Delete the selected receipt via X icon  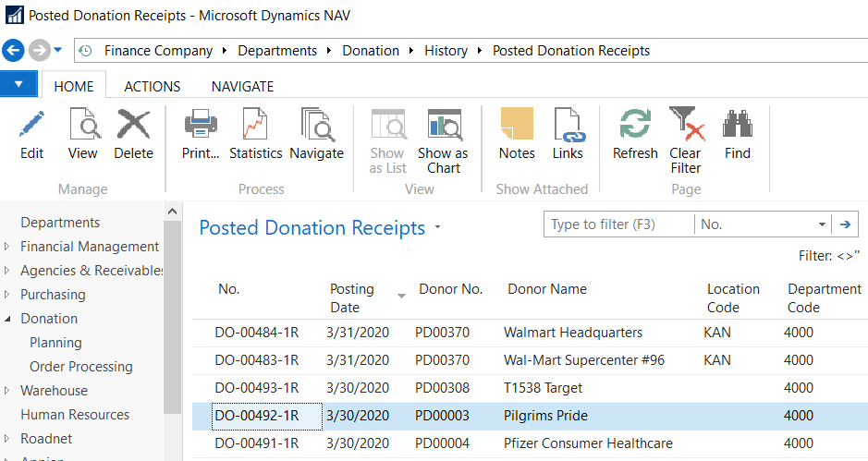pyautogui.click(x=133, y=124)
